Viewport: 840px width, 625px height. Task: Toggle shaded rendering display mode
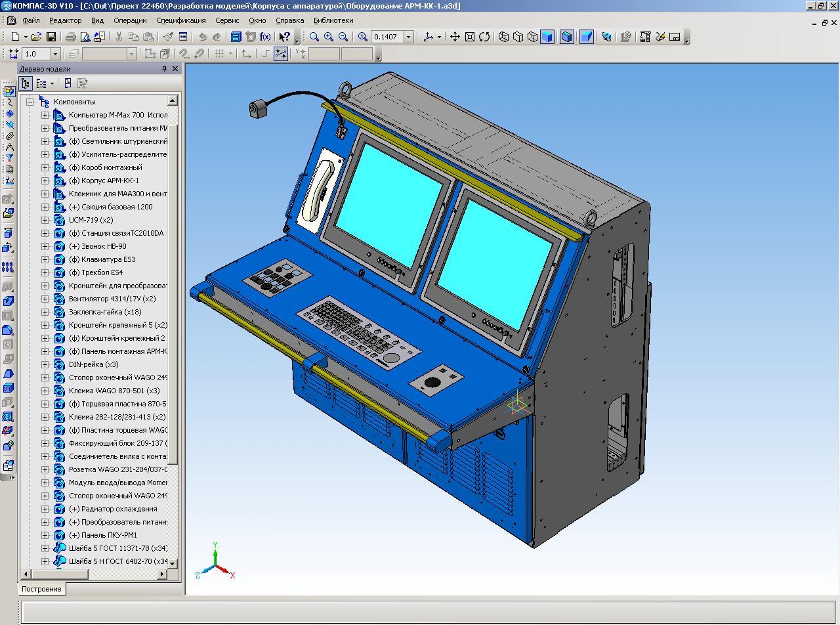pyautogui.click(x=547, y=37)
